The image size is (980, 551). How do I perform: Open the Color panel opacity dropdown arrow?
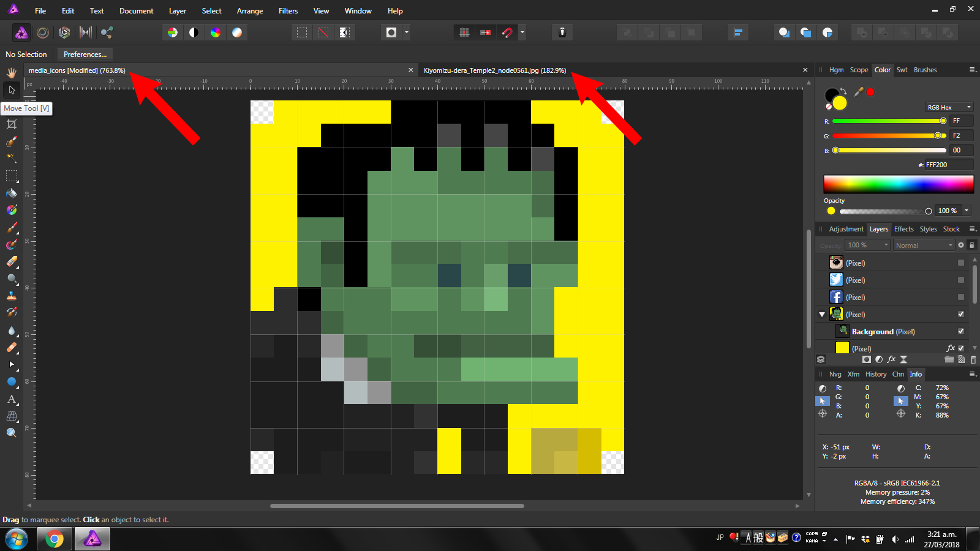click(x=967, y=211)
